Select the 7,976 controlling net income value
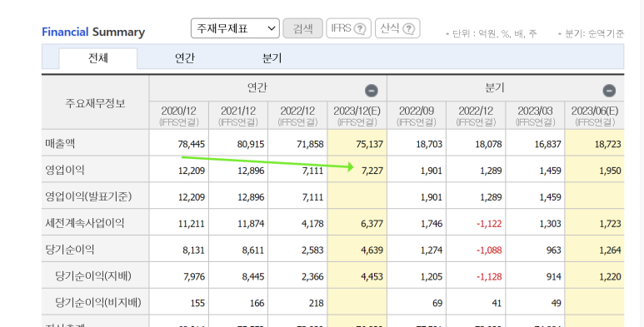 (194, 276)
